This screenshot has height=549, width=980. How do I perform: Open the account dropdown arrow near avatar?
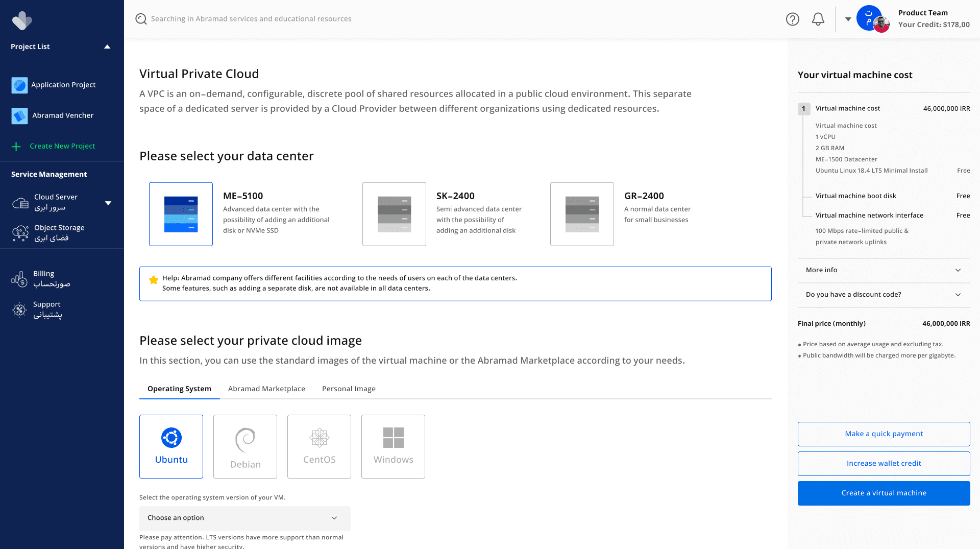[x=848, y=19]
